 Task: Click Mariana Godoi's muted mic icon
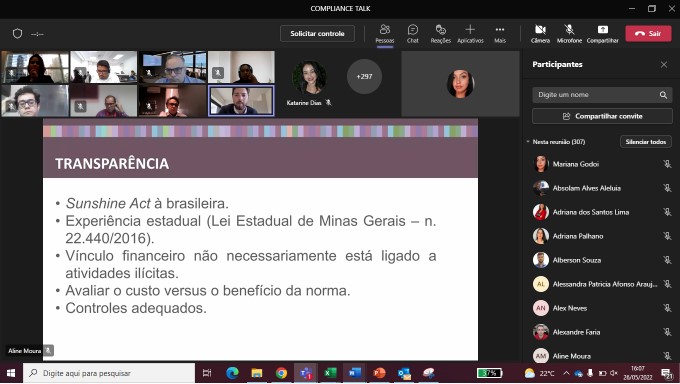point(667,164)
